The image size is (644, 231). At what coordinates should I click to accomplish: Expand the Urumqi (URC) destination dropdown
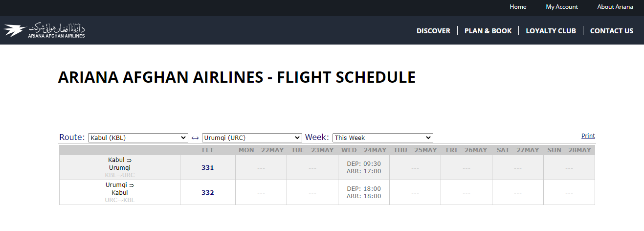coord(252,138)
